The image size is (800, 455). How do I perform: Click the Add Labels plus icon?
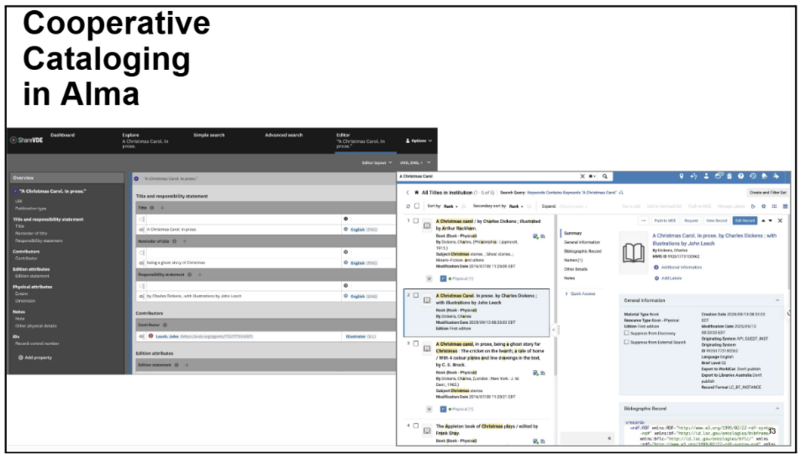click(x=657, y=280)
